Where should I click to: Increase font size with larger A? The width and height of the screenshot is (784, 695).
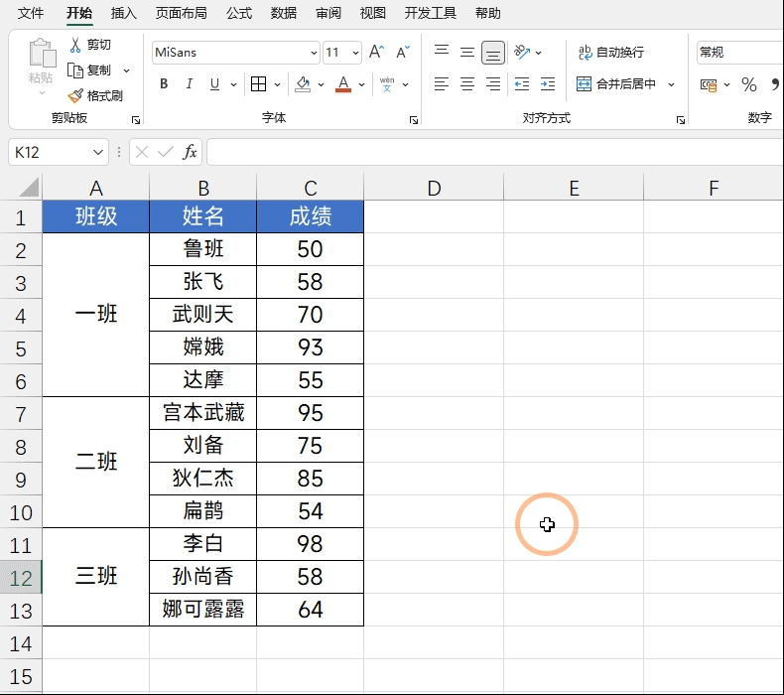tap(376, 52)
